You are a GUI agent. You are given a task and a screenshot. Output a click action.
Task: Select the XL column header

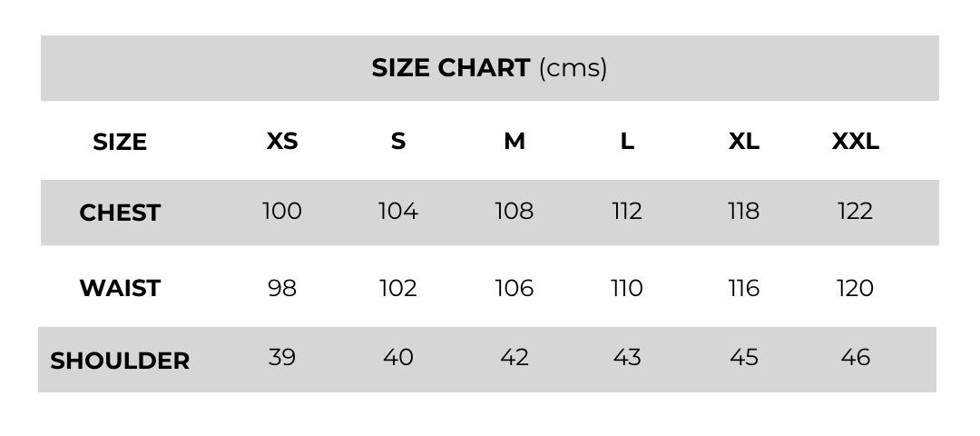[x=743, y=142]
